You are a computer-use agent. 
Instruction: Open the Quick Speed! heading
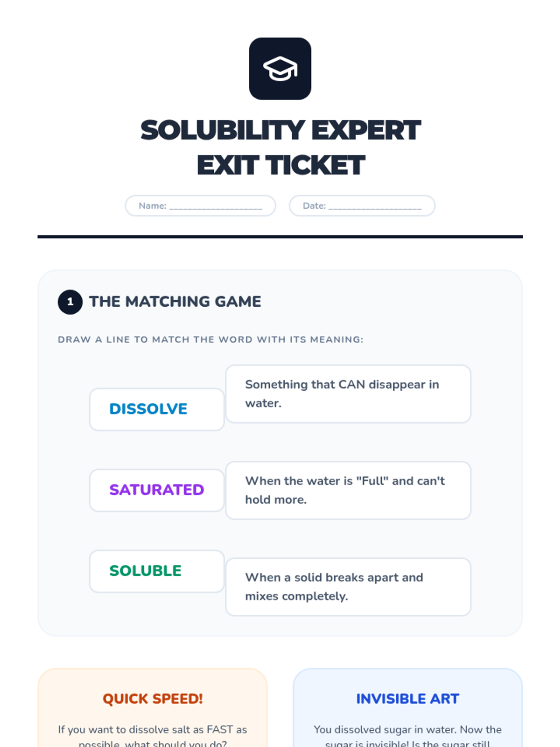(153, 698)
